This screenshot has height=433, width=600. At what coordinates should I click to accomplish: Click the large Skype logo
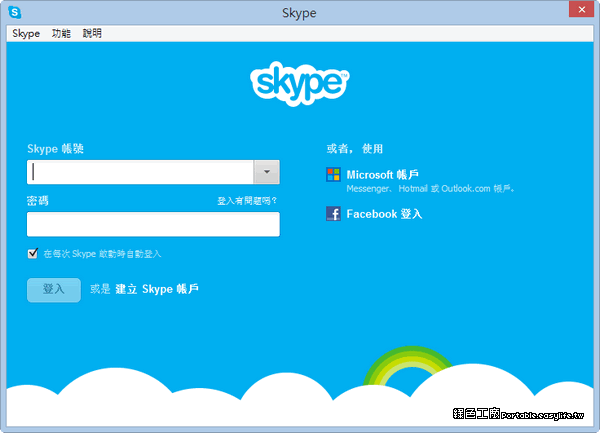click(x=300, y=83)
